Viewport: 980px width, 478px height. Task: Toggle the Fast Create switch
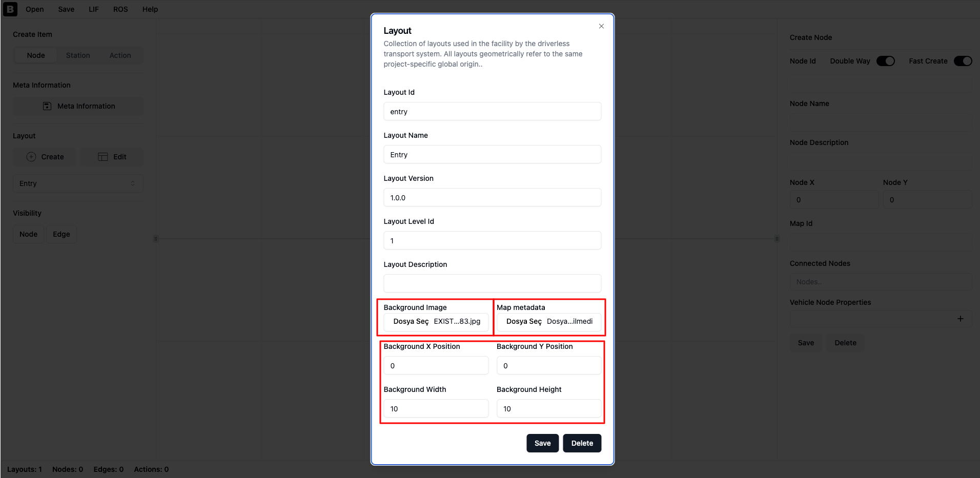click(963, 61)
